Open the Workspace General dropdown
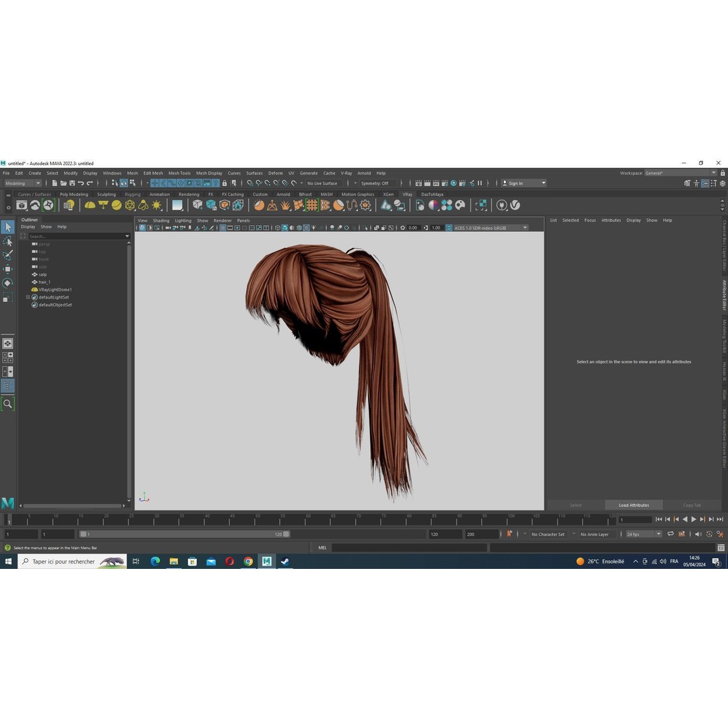Viewport: 728px width, 728px height. (680, 173)
